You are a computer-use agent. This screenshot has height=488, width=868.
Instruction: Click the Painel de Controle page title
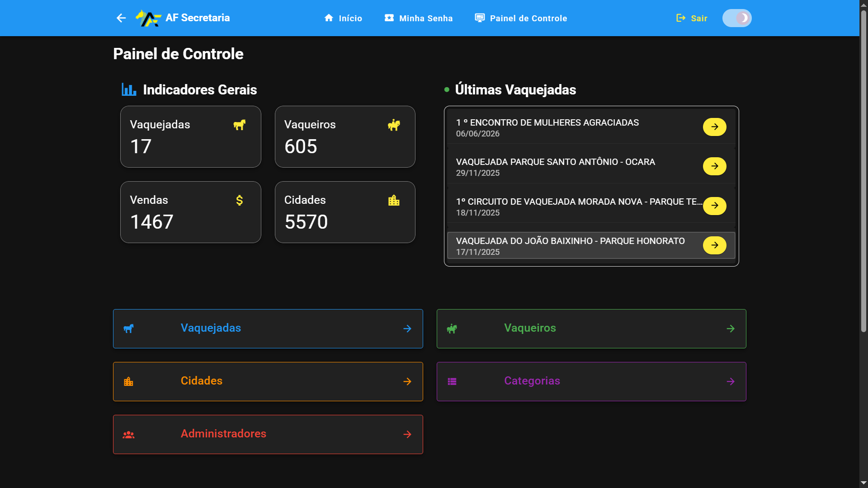(x=178, y=54)
